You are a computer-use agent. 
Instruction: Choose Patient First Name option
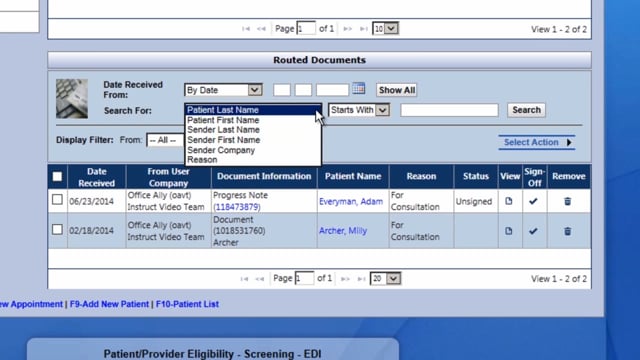click(253, 120)
